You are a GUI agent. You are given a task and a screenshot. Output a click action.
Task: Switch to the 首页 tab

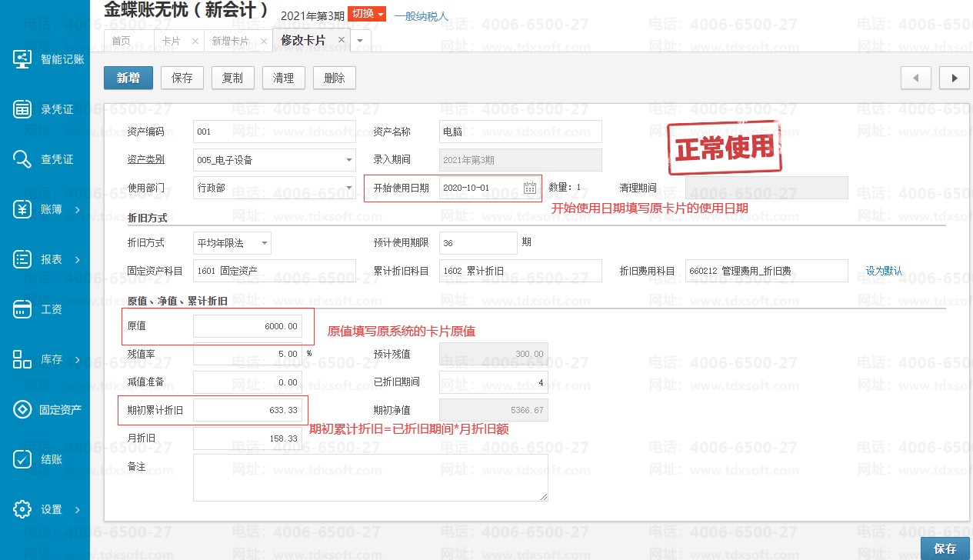click(121, 40)
